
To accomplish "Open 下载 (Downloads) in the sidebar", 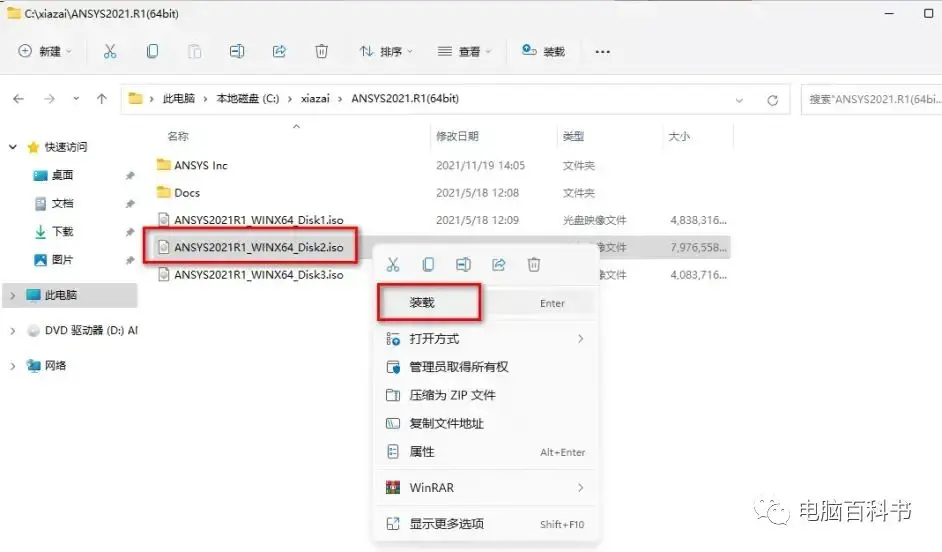I will [62, 231].
